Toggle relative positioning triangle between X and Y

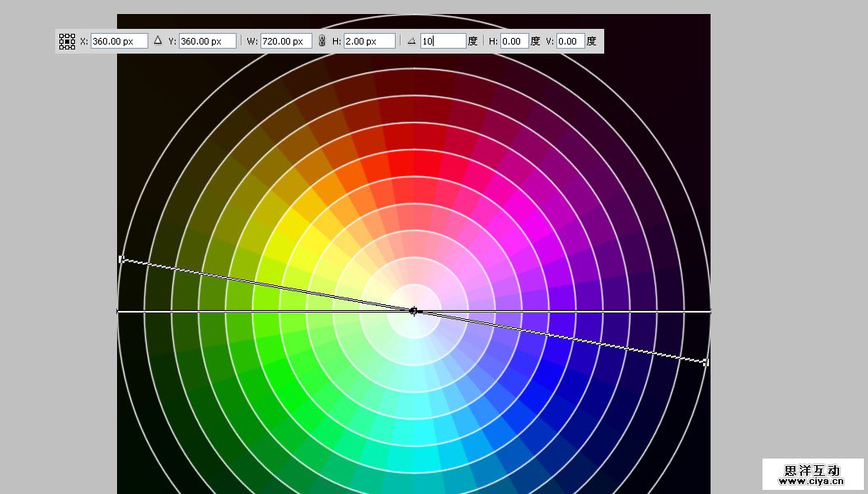pos(157,40)
